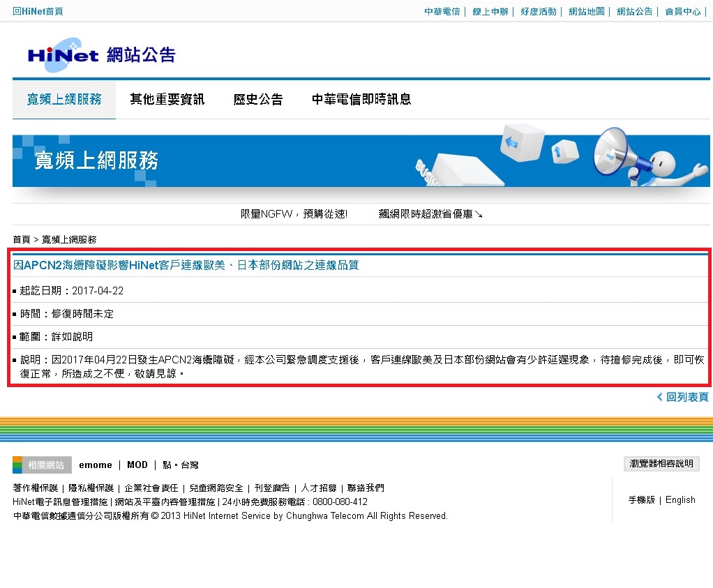The width and height of the screenshot is (713, 588).
Task: Open MOD related site link
Action: pyautogui.click(x=137, y=465)
